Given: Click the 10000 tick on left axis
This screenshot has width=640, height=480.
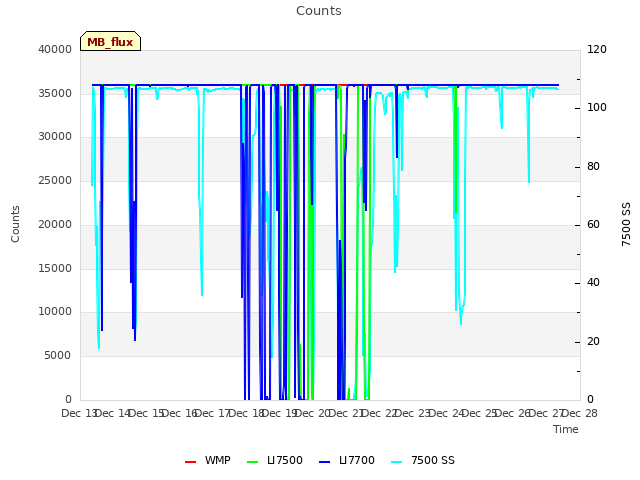Looking at the screenshot, I should pyautogui.click(x=55, y=311).
